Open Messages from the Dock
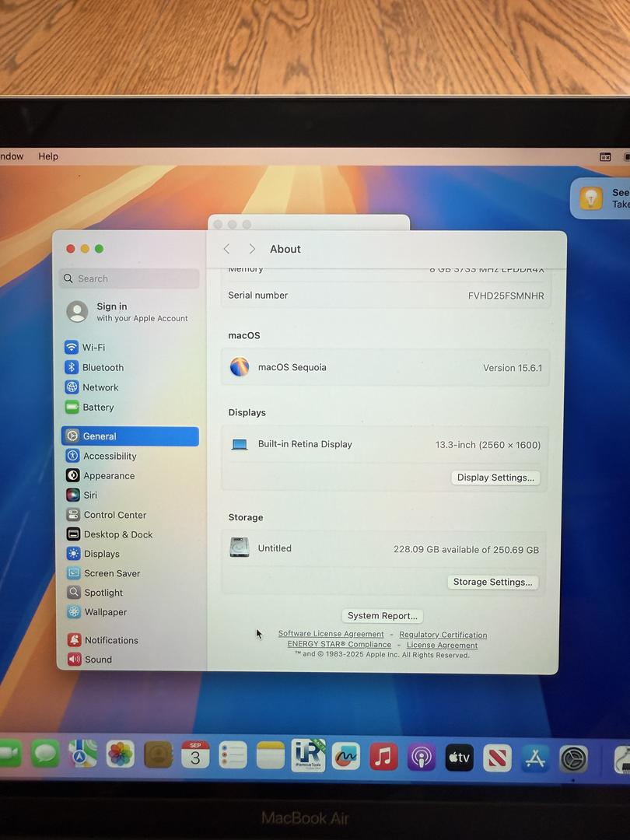This screenshot has height=840, width=630. (45, 754)
